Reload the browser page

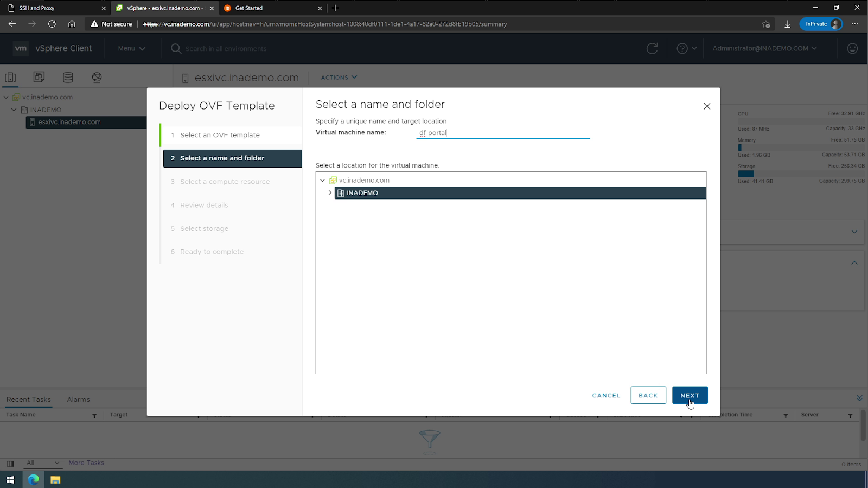(x=52, y=24)
